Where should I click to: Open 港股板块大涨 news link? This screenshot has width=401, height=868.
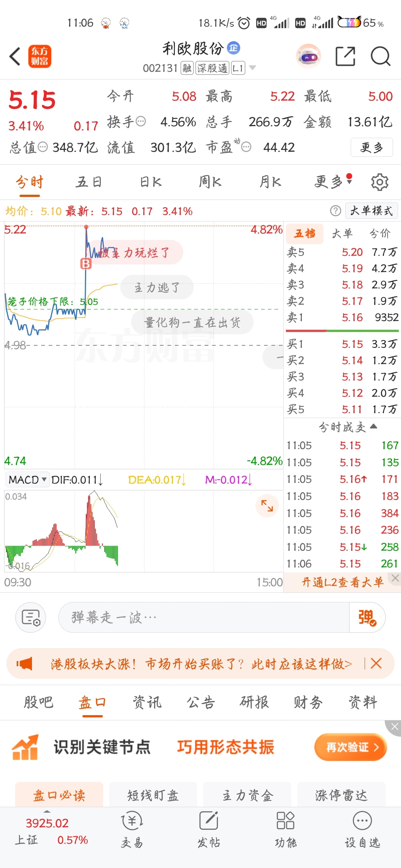tap(201, 664)
